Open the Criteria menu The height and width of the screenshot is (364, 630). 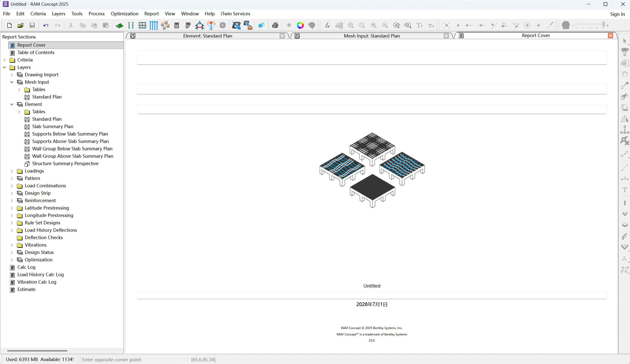point(38,14)
